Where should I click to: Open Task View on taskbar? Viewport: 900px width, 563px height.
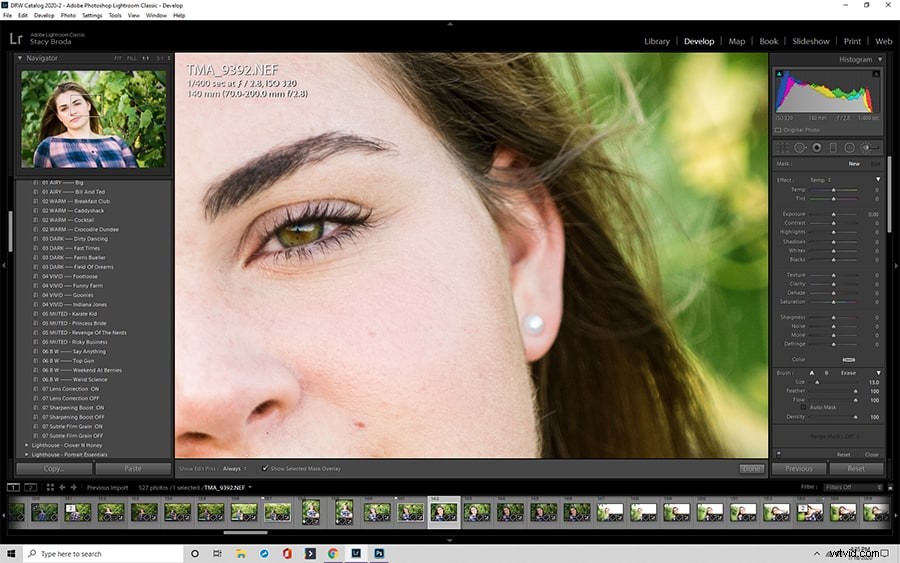click(x=217, y=554)
